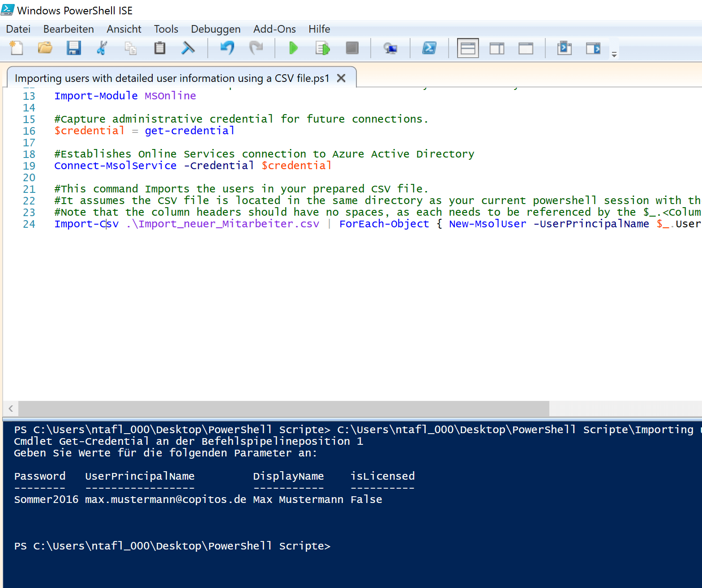Click MSOnline module name in line 13
This screenshot has width=702, height=588.
(x=170, y=96)
